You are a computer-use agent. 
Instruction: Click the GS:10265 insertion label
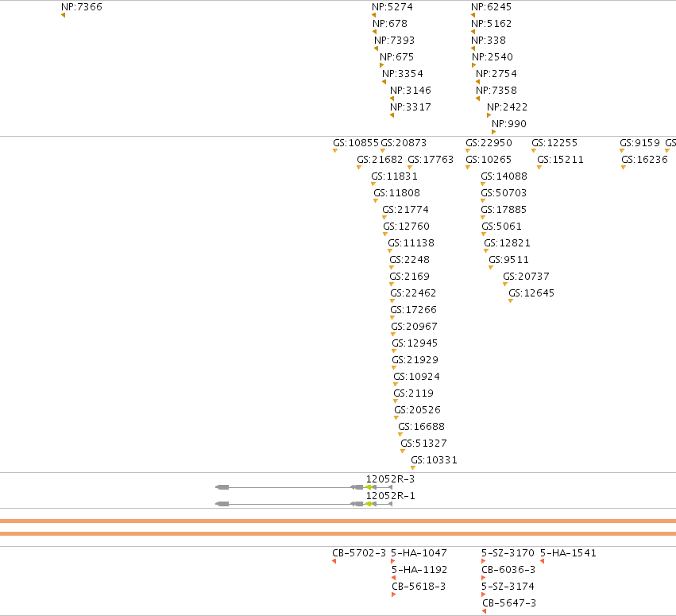click(489, 160)
